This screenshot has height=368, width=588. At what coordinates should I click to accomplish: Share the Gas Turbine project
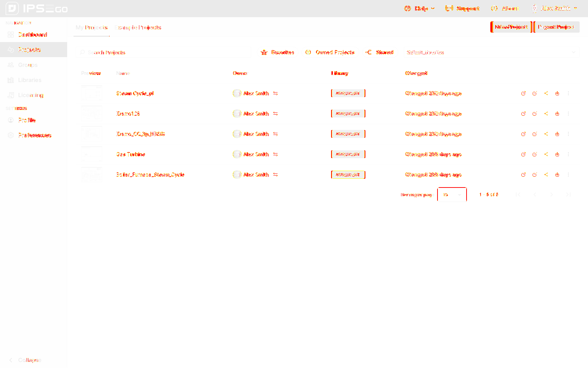click(x=546, y=154)
